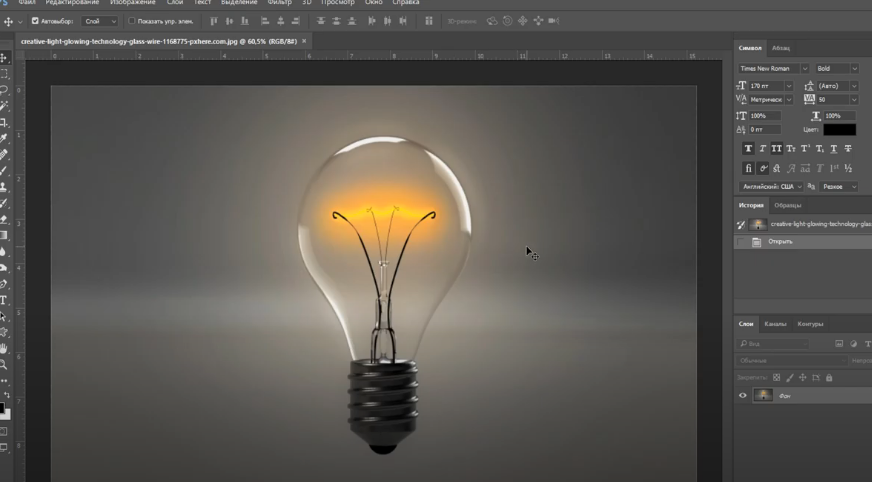Viewport: 872px width, 482px height.
Task: Select the Pen tool
Action: point(4,284)
